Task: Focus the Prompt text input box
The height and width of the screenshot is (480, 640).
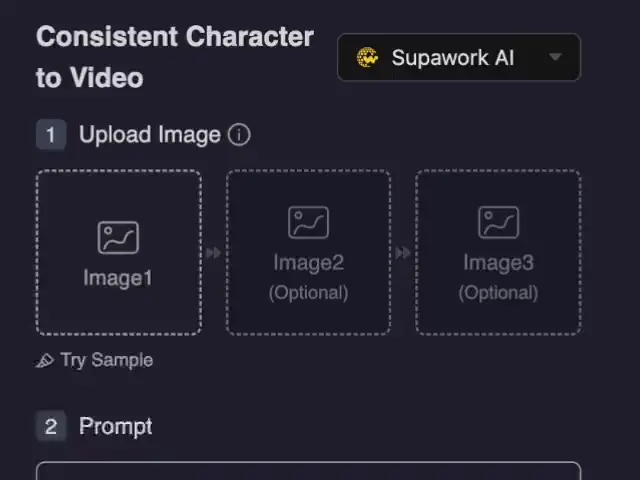Action: click(x=308, y=471)
